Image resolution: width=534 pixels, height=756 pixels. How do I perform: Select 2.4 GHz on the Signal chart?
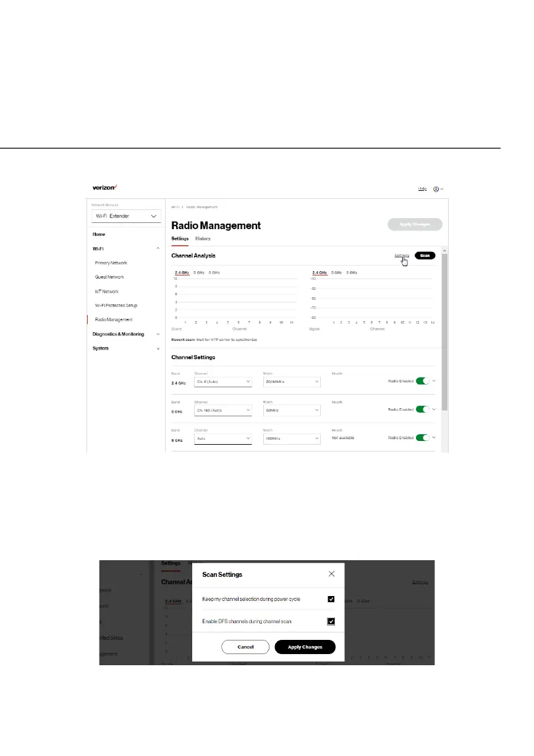(320, 272)
